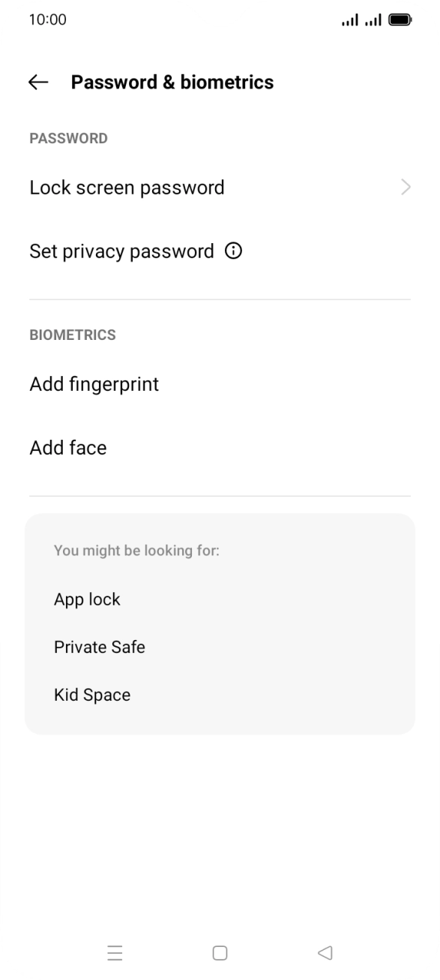
Task: Open Add fingerprint setup
Action: click(94, 384)
